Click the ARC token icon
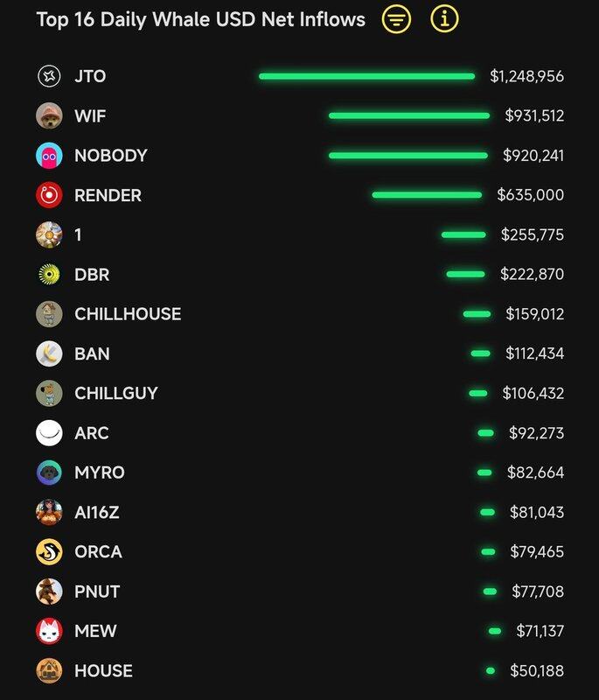Image resolution: width=599 pixels, height=700 pixels. point(49,433)
